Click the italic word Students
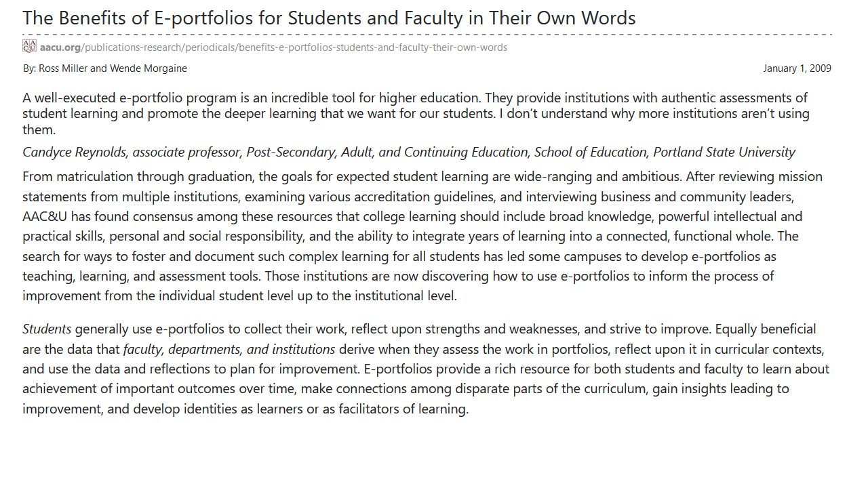The width and height of the screenshot is (868, 488). pos(47,329)
